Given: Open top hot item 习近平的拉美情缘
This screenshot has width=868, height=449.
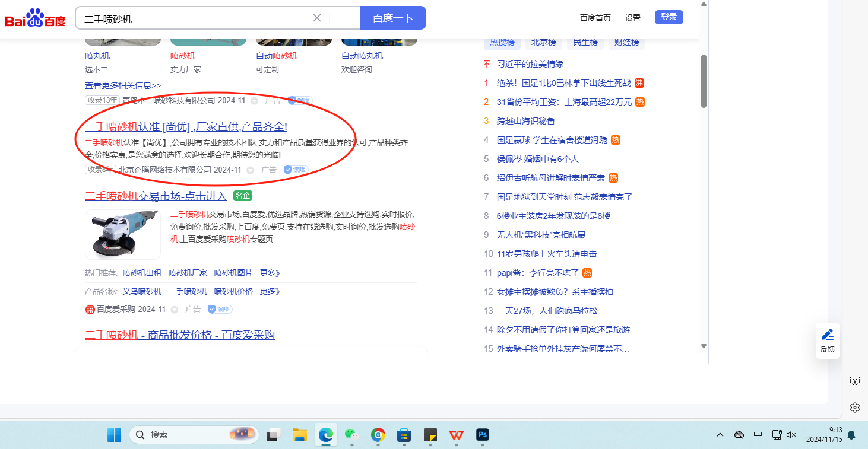Looking at the screenshot, I should (x=530, y=64).
